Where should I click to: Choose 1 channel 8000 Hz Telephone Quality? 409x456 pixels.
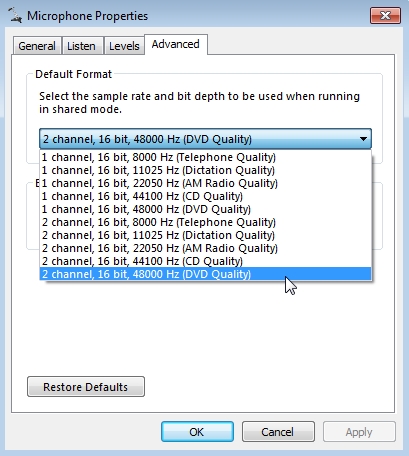(205, 157)
